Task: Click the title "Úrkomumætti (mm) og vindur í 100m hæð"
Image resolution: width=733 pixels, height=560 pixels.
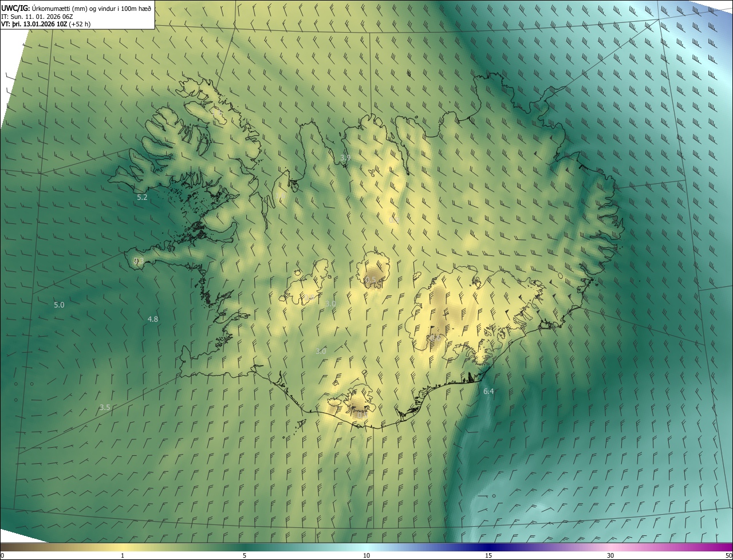Action: pos(91,8)
